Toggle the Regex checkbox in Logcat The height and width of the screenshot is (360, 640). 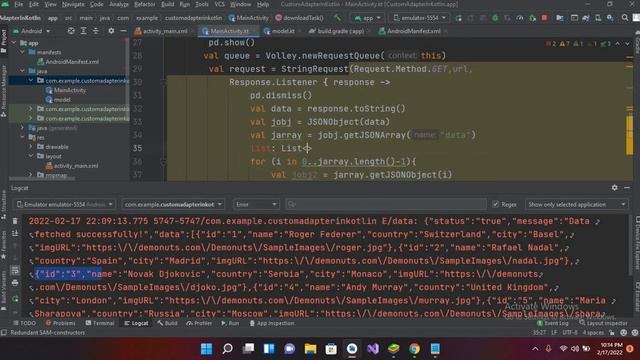[496, 204]
